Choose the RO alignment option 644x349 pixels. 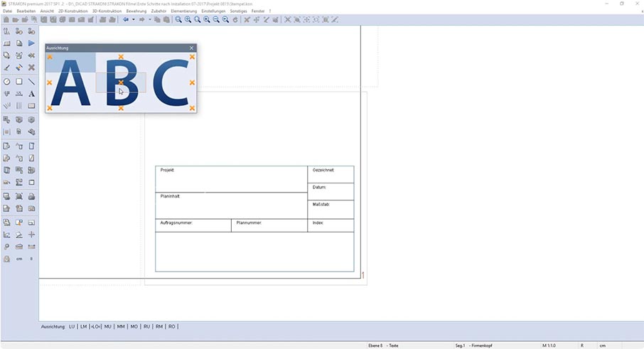coord(172,326)
